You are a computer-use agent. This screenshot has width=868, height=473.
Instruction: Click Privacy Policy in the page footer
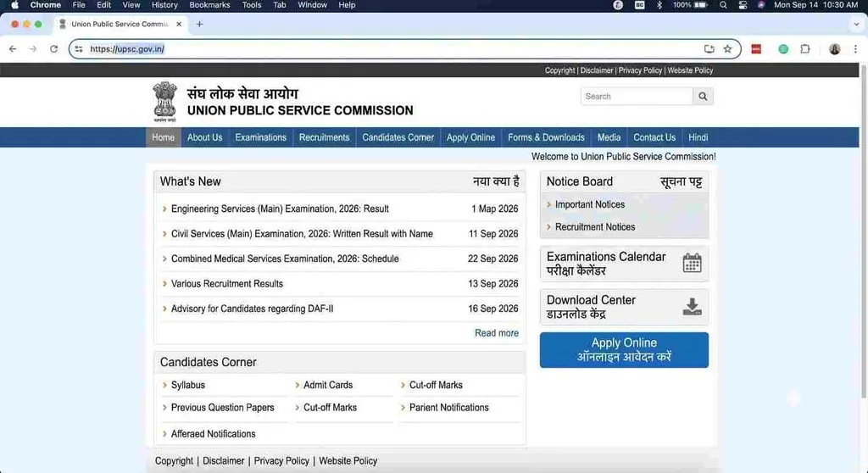click(x=281, y=461)
